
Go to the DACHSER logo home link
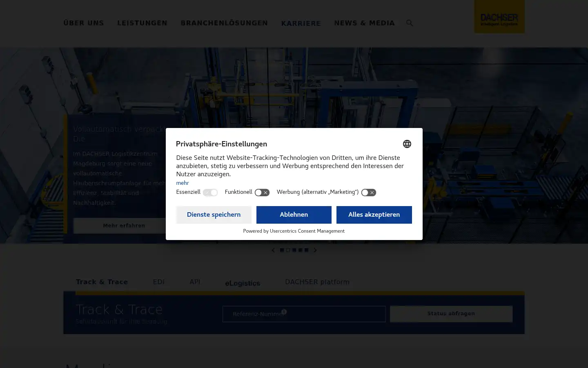click(499, 17)
